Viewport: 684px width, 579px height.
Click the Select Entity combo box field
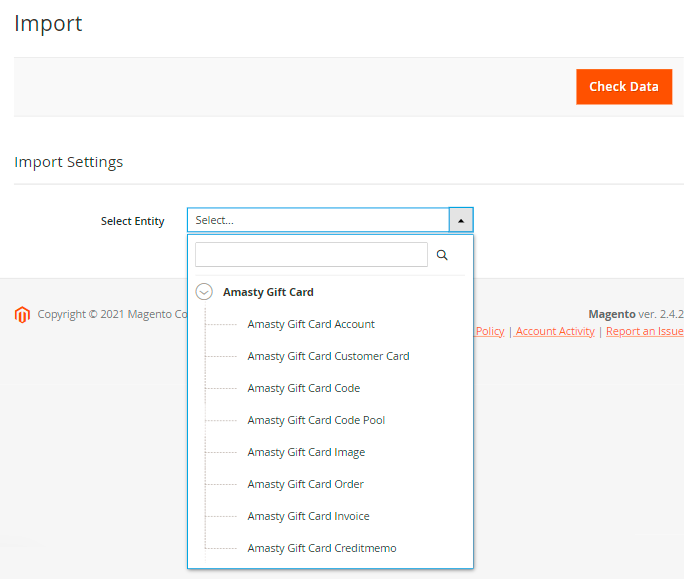(318, 220)
